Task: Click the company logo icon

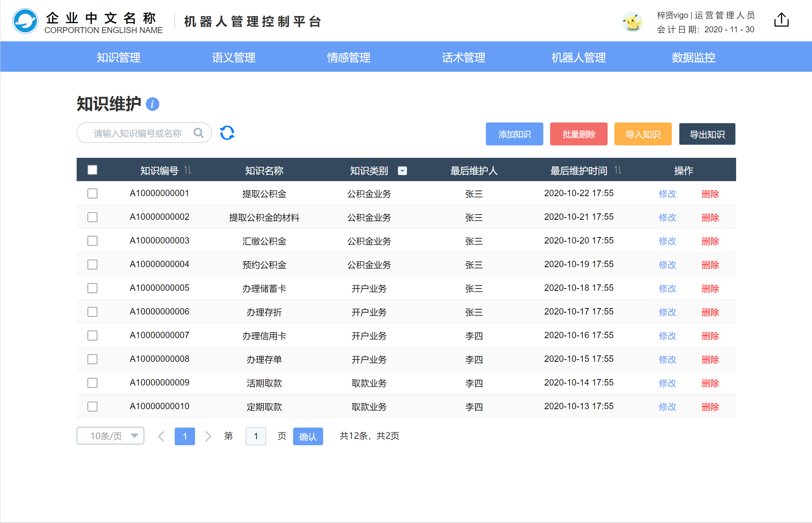Action: click(25, 21)
